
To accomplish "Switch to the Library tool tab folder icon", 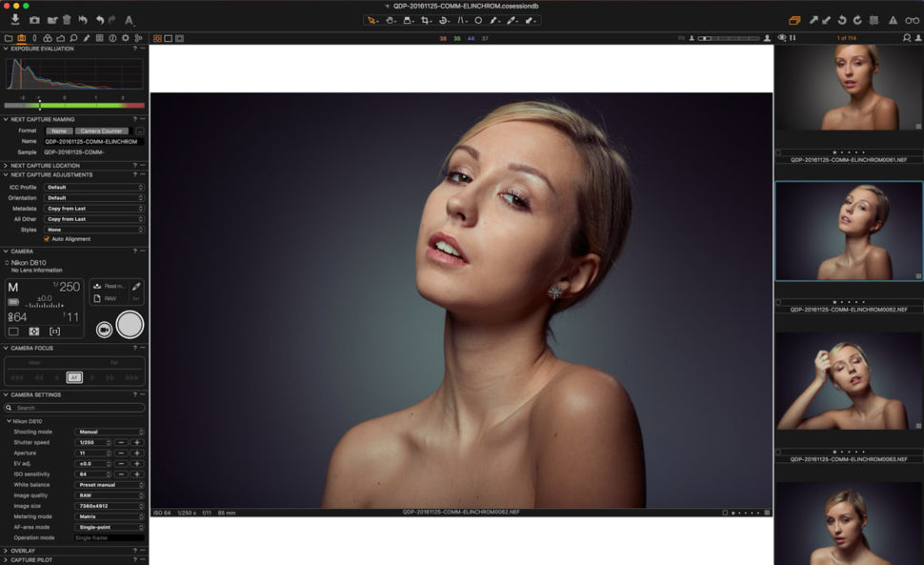I will [8, 38].
